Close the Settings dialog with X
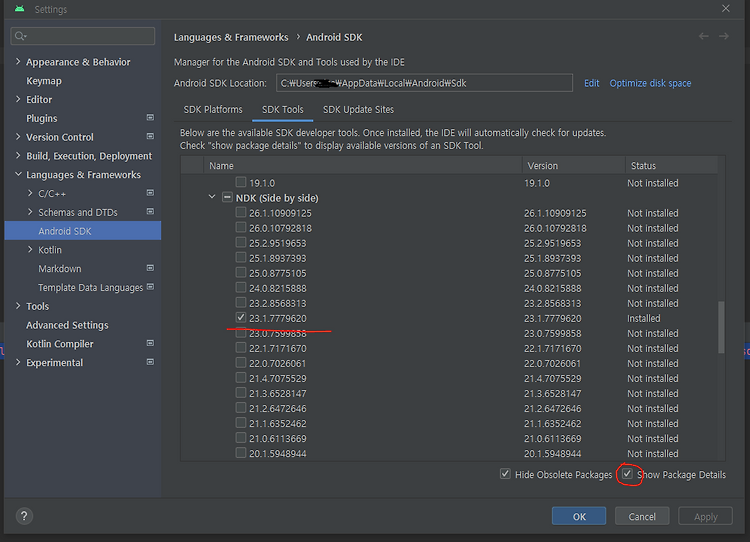The width and height of the screenshot is (750, 542). coord(726,9)
